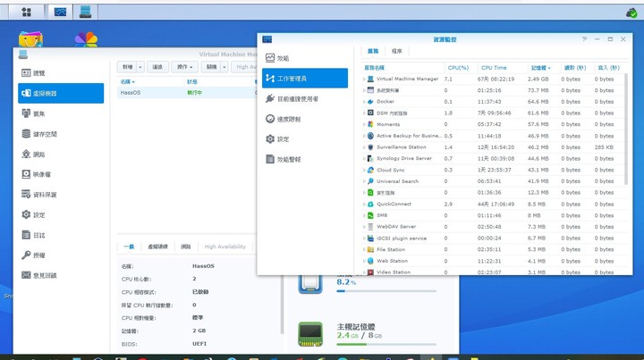Expand the Docker service row
Screen dimensions: 644x360
(364, 101)
